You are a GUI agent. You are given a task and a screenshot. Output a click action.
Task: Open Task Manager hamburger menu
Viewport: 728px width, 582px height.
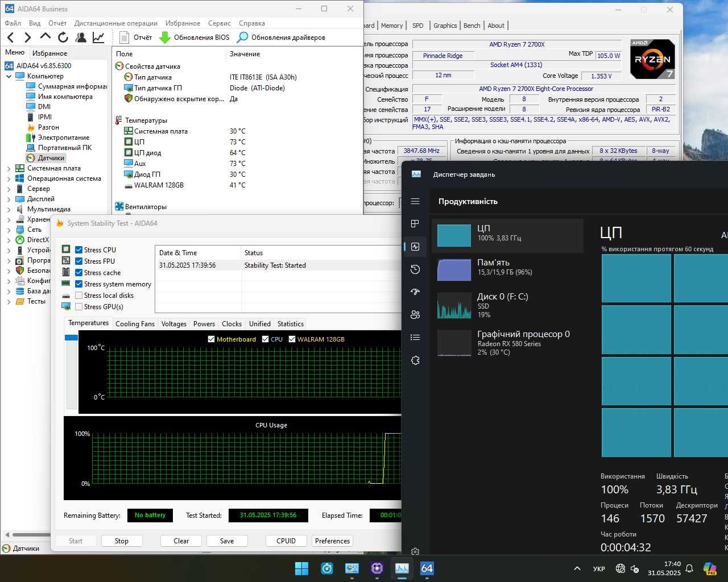click(x=415, y=201)
